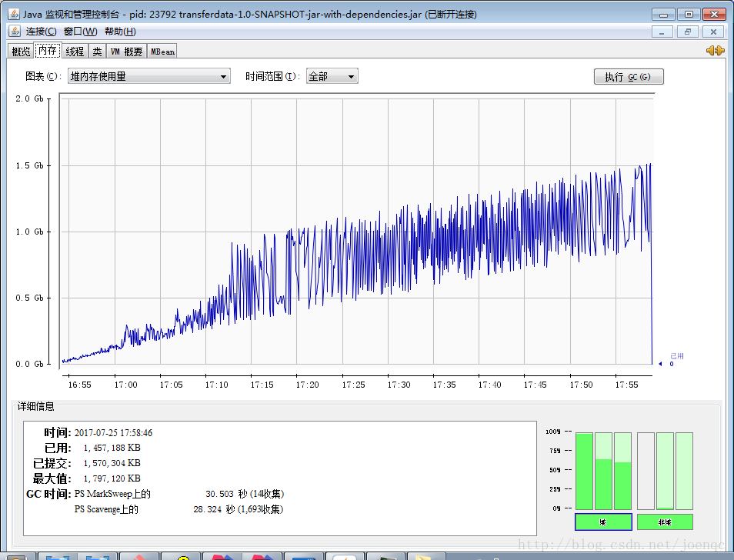Viewport: 734px width, 560px height.
Task: Click the timestamp 2017-07-25 17:58:46
Action: tap(113, 433)
